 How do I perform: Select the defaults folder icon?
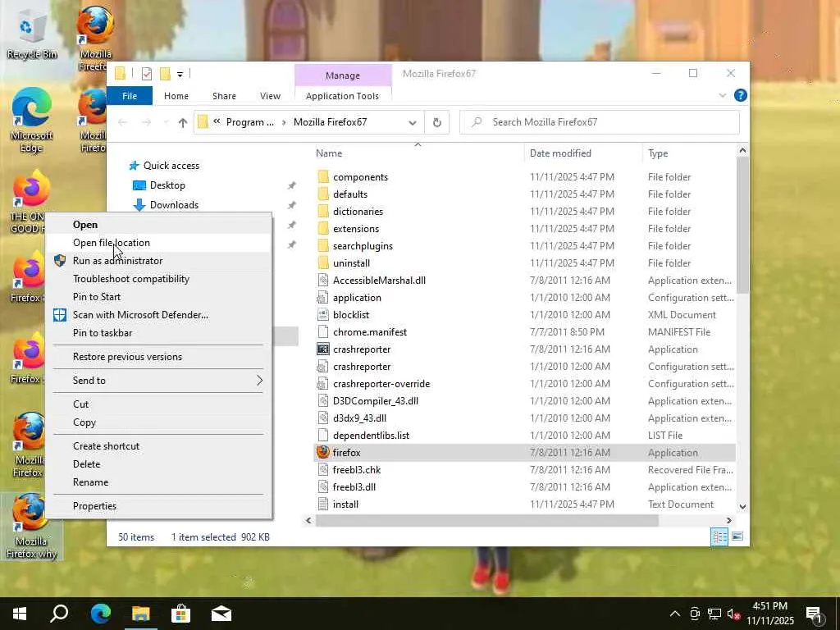pyautogui.click(x=323, y=194)
